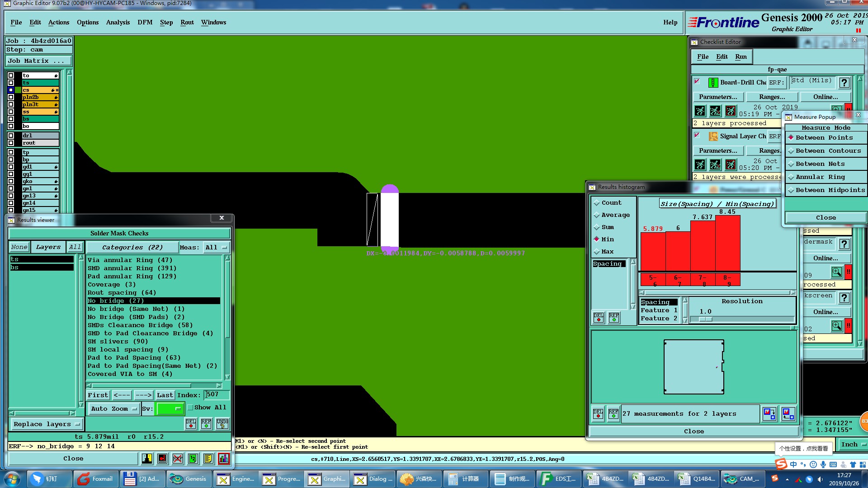Select Between Nets measure mode
This screenshot has height=488, width=868.
pos(826,164)
